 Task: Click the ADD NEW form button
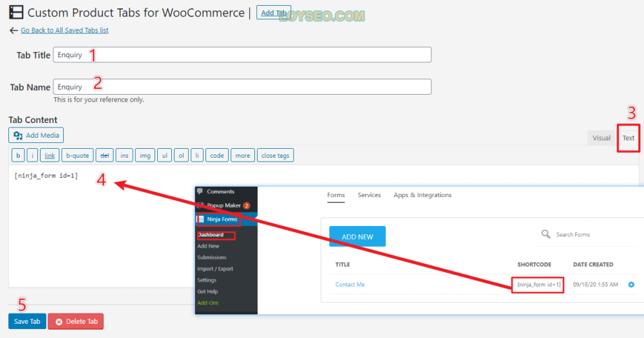[x=357, y=236]
